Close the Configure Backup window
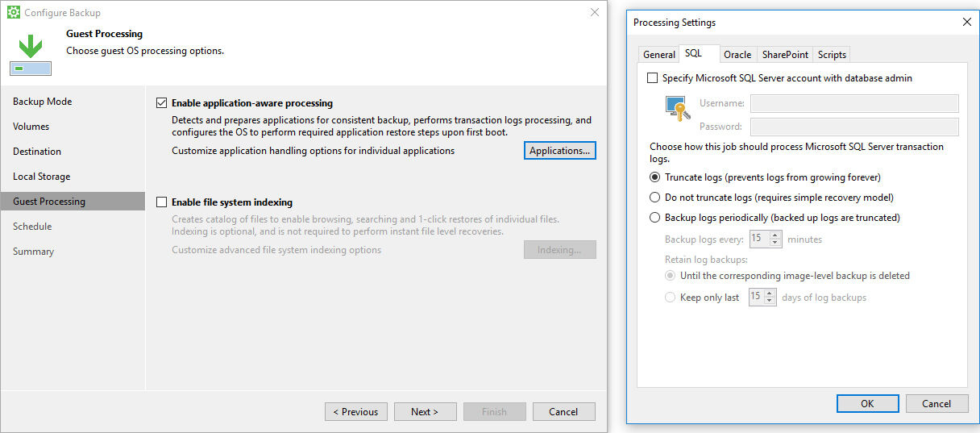 click(x=595, y=12)
